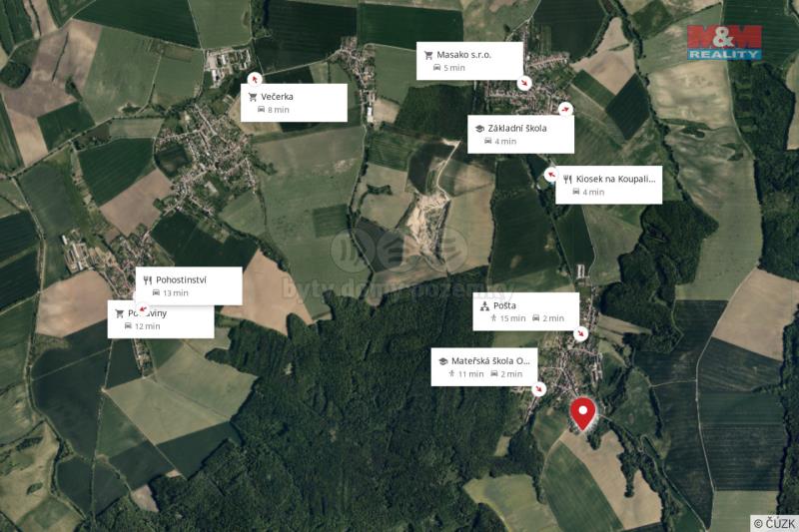Open the Masako s.r.o. info card
Screen dimensions: 799x532
[469, 61]
